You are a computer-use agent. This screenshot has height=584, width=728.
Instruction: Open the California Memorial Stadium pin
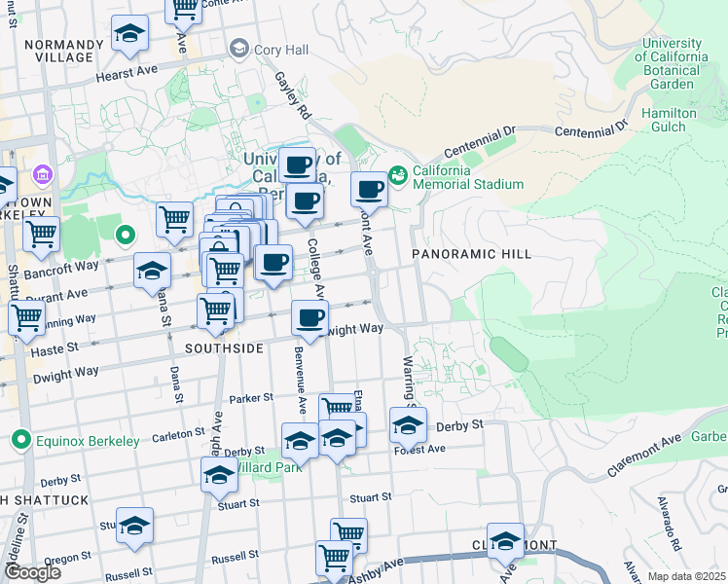[398, 176]
